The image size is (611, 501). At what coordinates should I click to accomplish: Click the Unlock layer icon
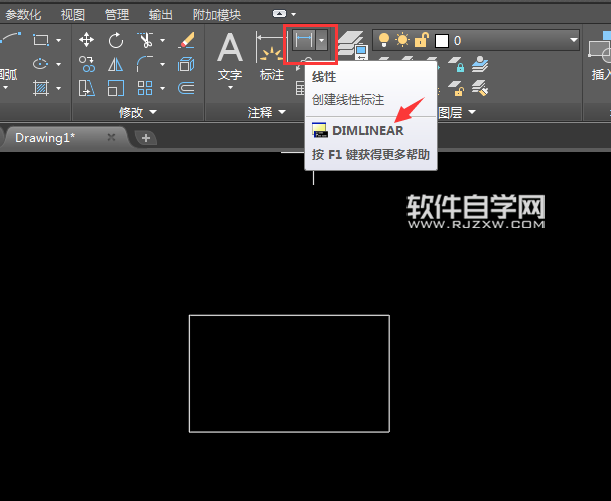coord(455,88)
